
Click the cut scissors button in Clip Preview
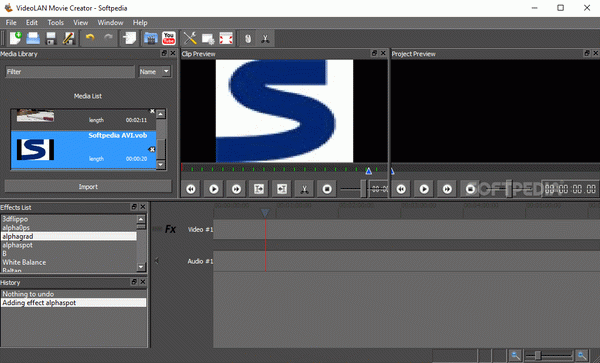click(304, 189)
